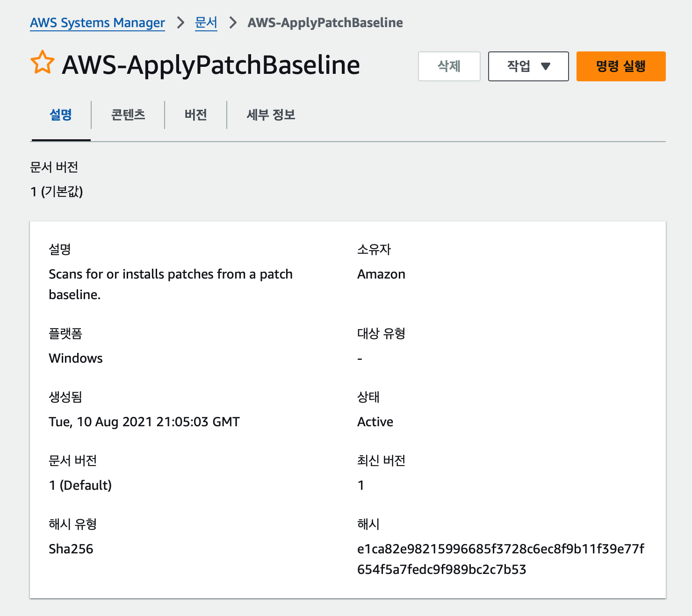692x616 pixels.
Task: Click the 대상 유형 target type label
Action: (x=381, y=333)
